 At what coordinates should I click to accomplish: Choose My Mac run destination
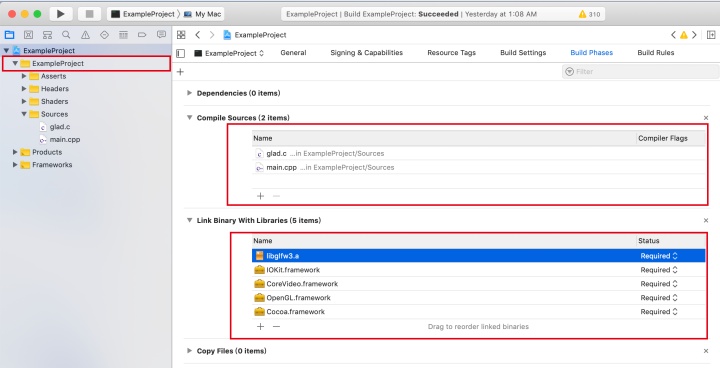coord(203,14)
